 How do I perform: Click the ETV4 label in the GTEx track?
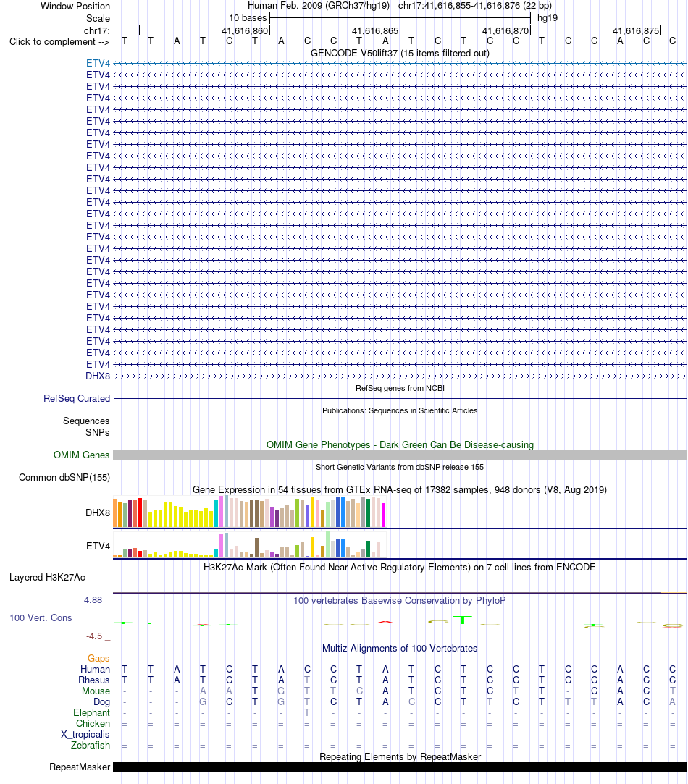[98, 546]
